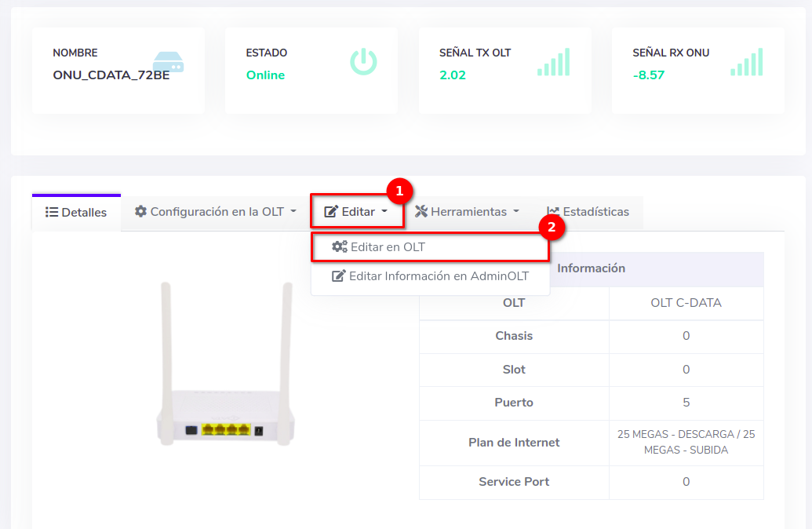Expand the Configuración en la OLT dropdown arrow
The image size is (812, 529).
tap(293, 212)
